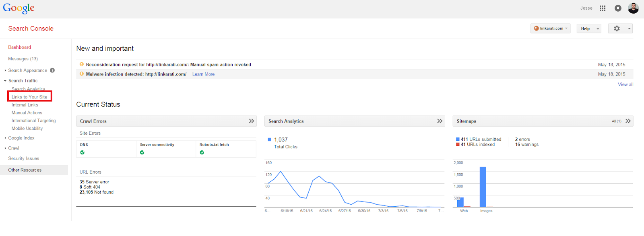Click the 1,037 Total Clicks value
Screen dimensions: 644x236
[x=281, y=140]
